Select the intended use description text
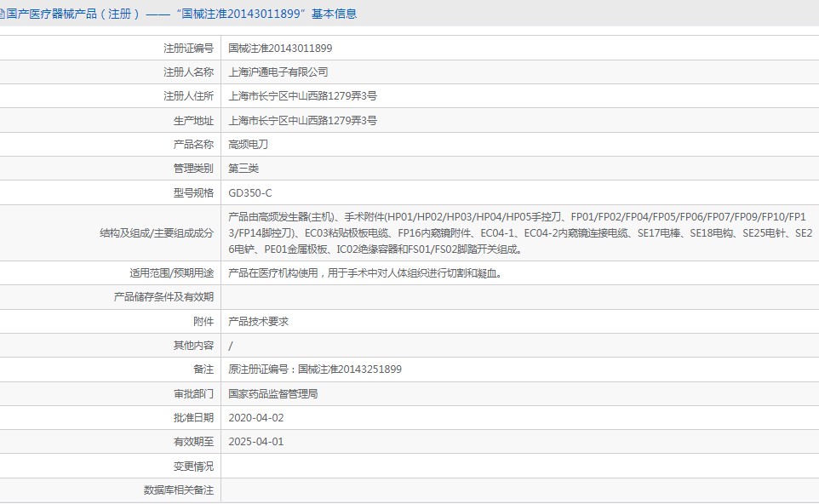 pyautogui.click(x=365, y=273)
